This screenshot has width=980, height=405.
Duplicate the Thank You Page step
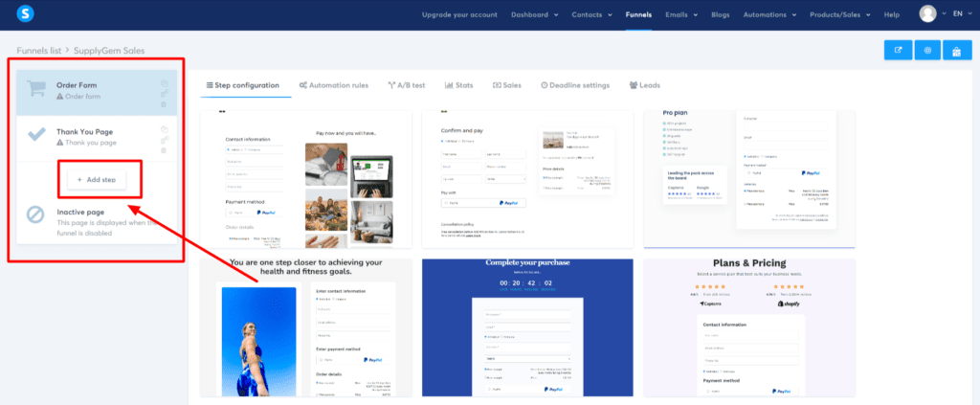[165, 129]
